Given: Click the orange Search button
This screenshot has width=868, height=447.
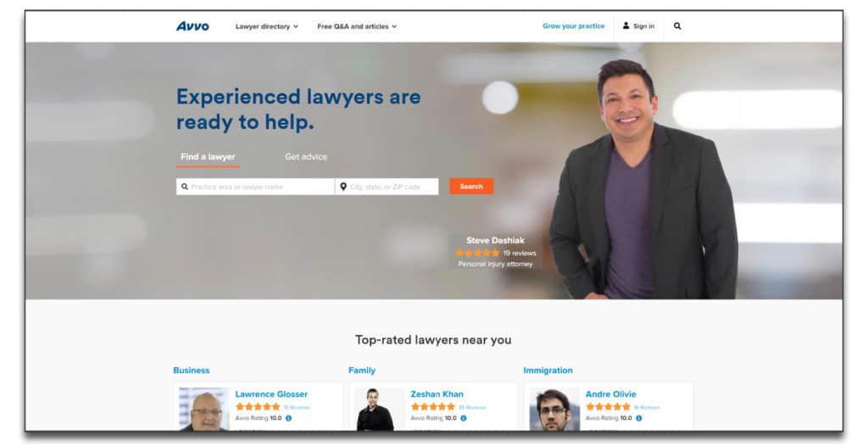Looking at the screenshot, I should coord(471,187).
